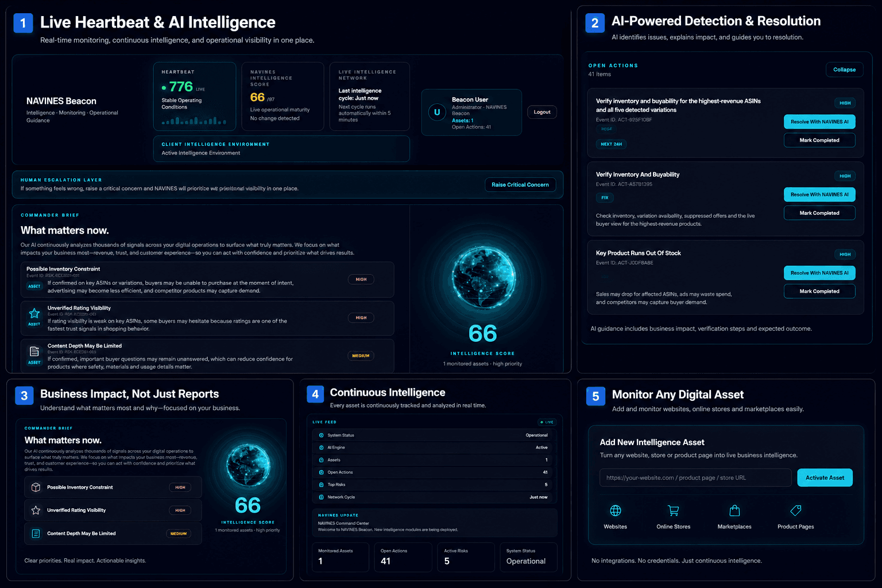Screen dimensions: 882x588
Task: Click star icon for Unverified Rating Visibility in Business Impact section
Action: (x=36, y=510)
